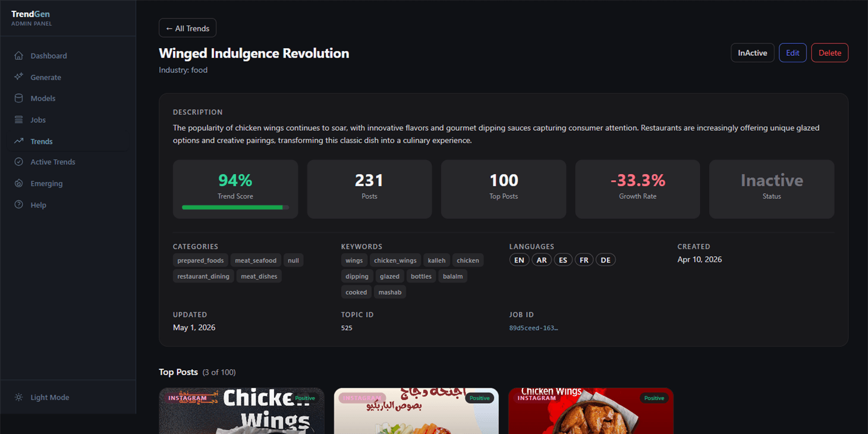
Task: Click the Winged Indulgence Revolution title
Action: point(254,54)
